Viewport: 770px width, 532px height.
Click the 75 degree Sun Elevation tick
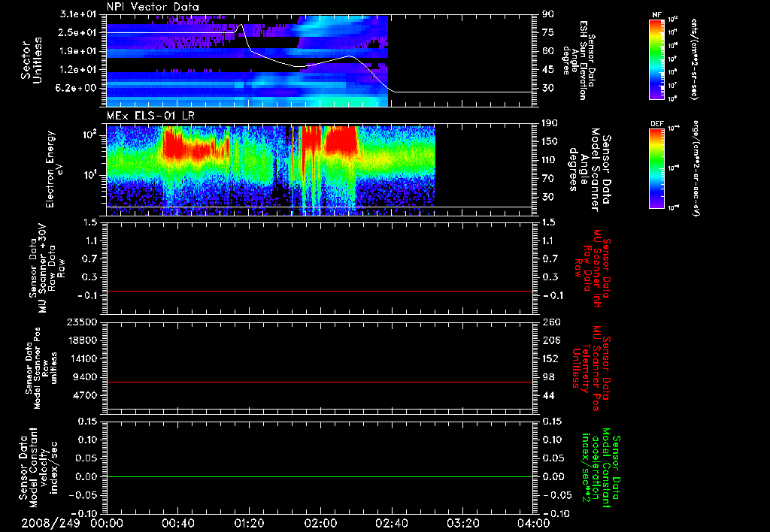coord(548,32)
